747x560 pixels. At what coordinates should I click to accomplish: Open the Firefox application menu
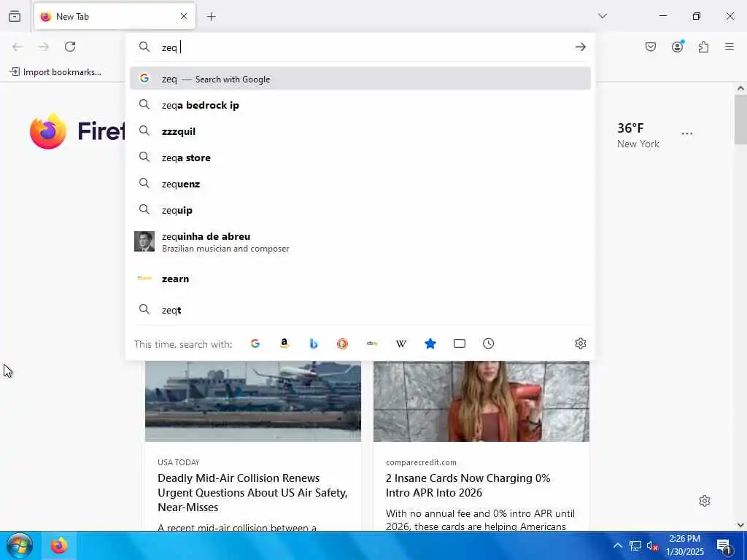click(729, 47)
